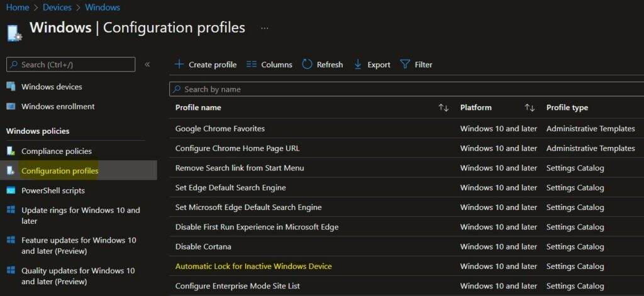Go to the Devices breadcrumb
This screenshot has height=296, width=644.
57,8
